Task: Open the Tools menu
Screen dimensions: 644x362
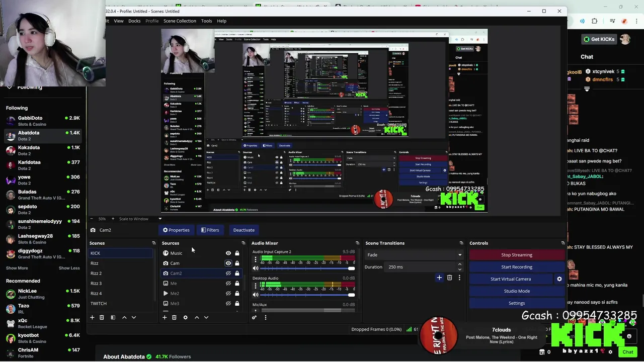Action: 206,21
